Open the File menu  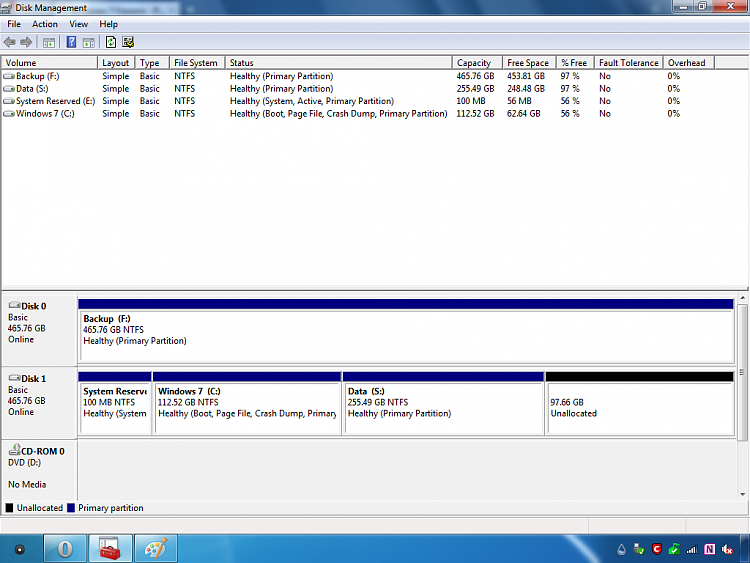point(14,24)
